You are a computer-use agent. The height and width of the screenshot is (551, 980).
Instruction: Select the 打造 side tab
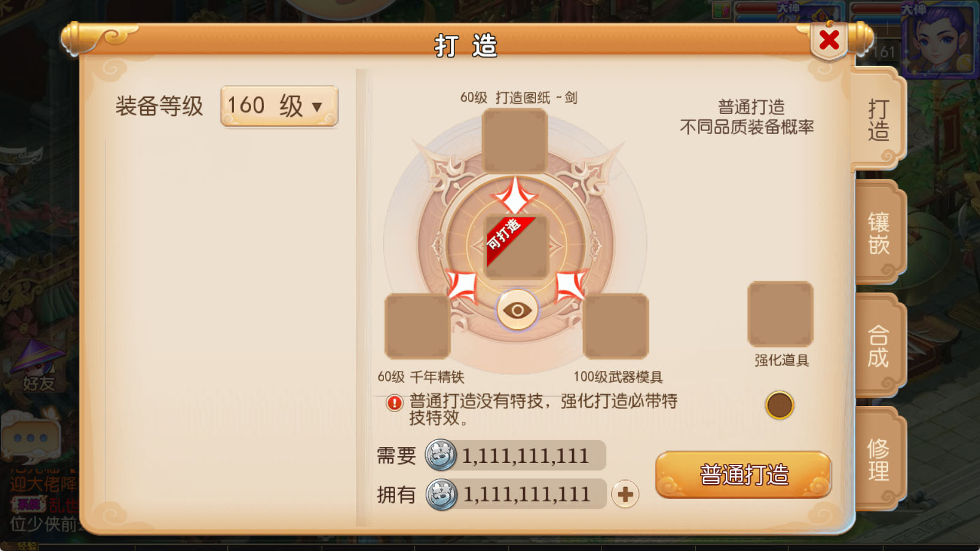pyautogui.click(x=878, y=120)
